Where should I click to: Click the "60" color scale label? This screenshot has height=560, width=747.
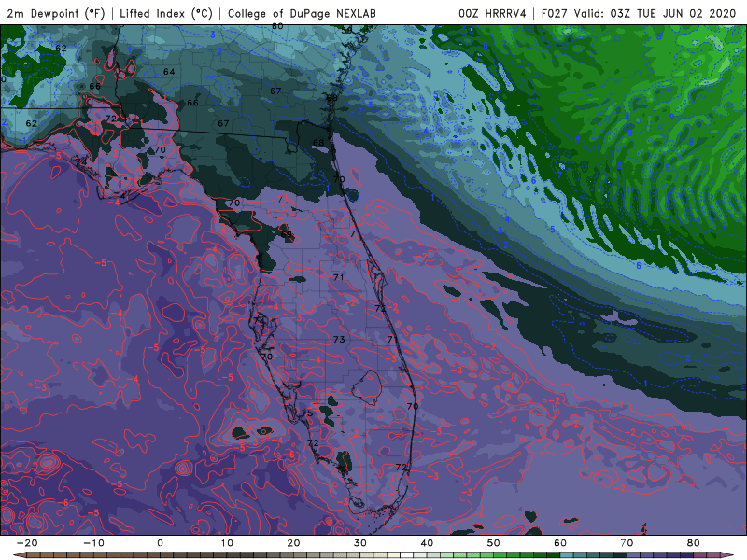[560, 543]
